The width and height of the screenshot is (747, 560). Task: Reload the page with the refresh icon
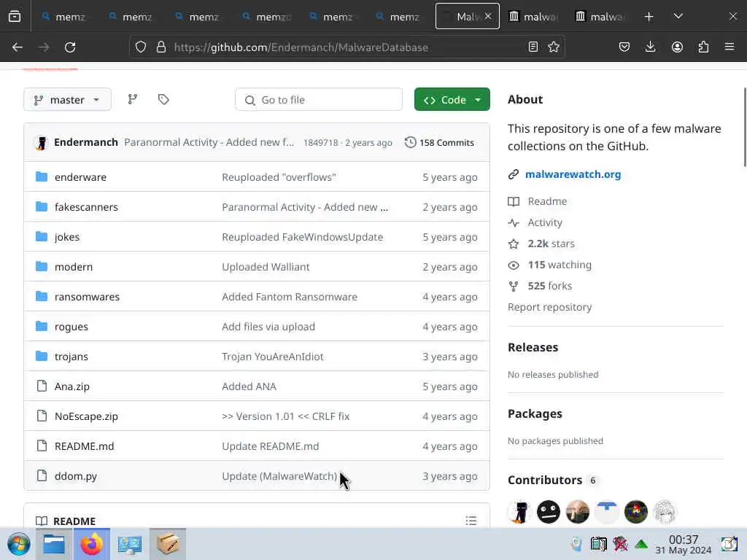point(70,47)
